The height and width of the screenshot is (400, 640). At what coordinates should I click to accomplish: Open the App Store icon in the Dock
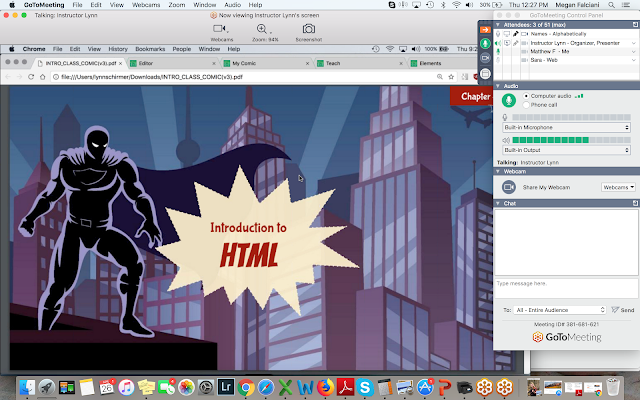[x=424, y=387]
